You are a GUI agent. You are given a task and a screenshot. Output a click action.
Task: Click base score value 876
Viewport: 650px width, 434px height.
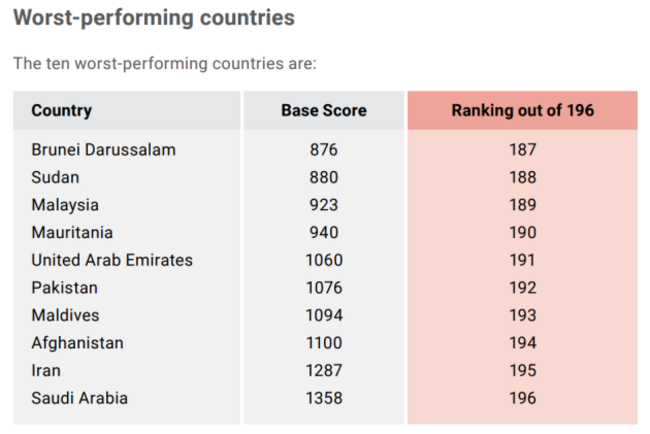click(324, 150)
